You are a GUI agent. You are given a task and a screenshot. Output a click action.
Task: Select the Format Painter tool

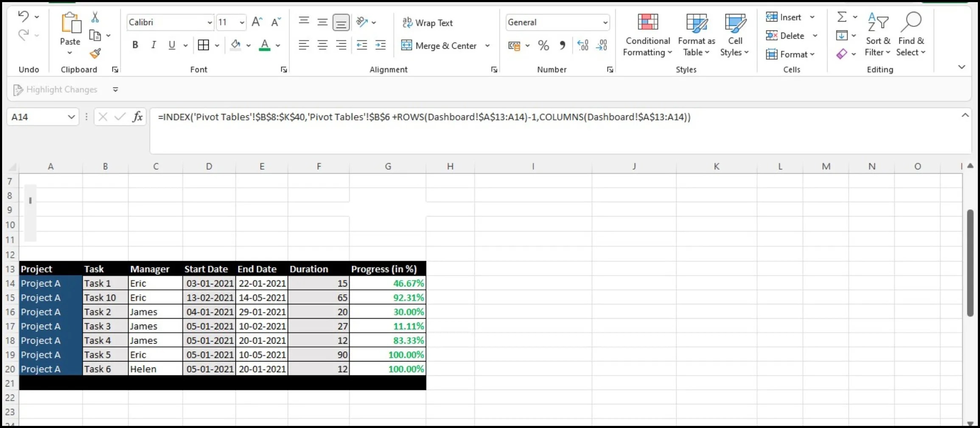(x=95, y=54)
